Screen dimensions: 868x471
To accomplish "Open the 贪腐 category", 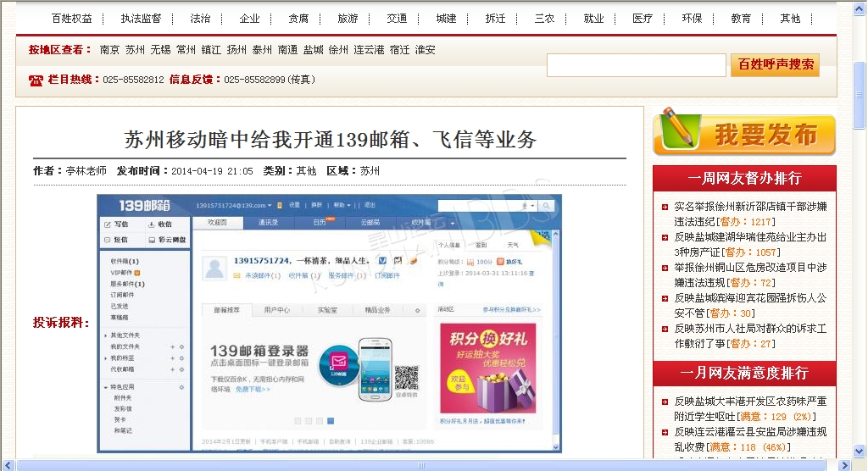I will pos(299,19).
